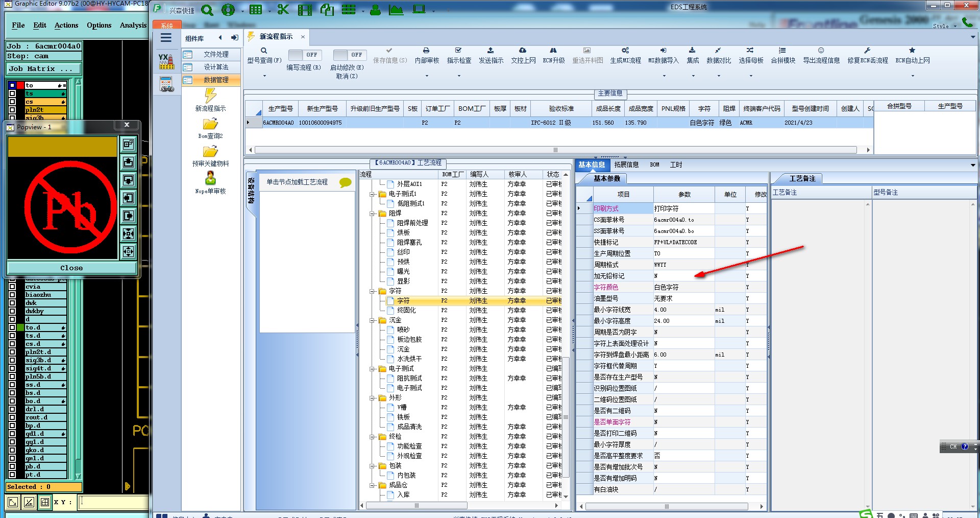Click the MI数据导入 import icon
This screenshot has width=980, height=518.
coord(663,51)
